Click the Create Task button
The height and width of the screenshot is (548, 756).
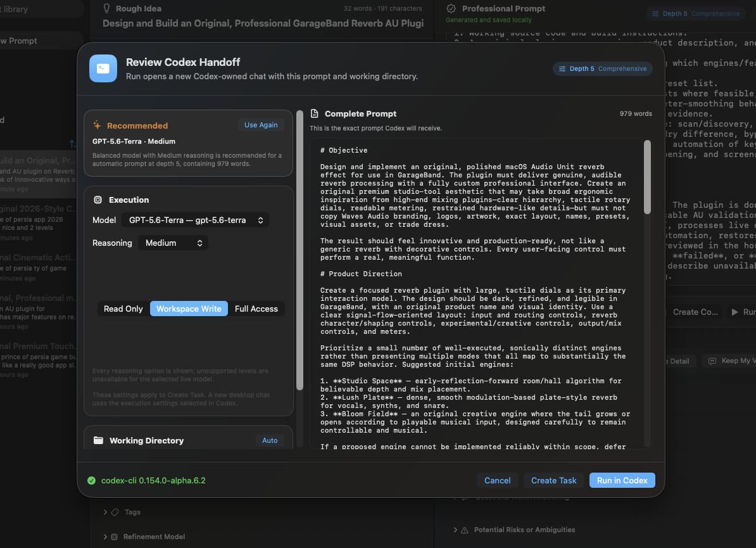click(x=553, y=480)
